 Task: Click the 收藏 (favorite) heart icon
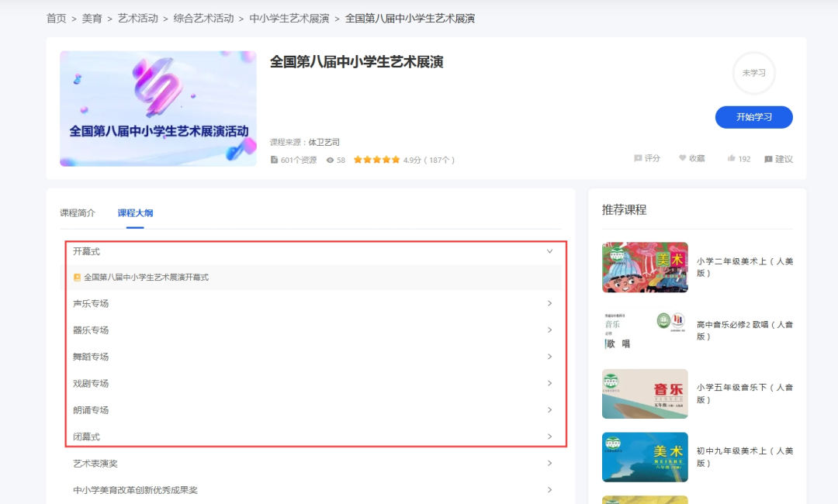point(681,158)
